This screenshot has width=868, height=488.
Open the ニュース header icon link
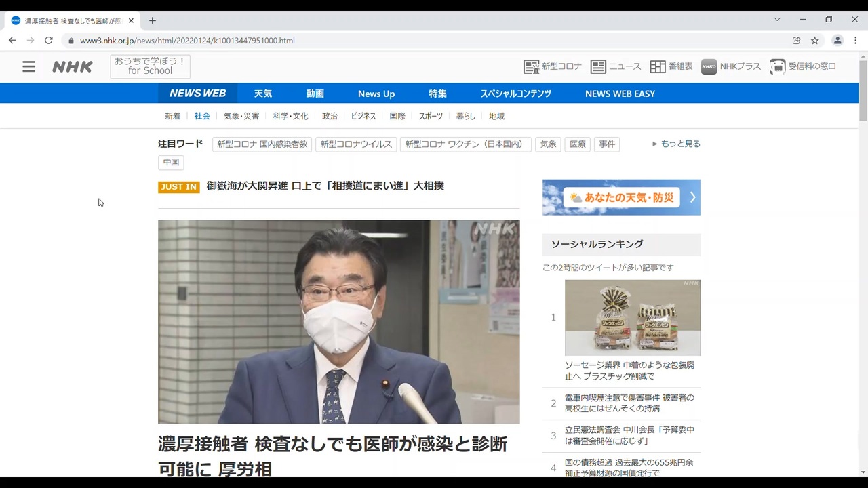pyautogui.click(x=616, y=66)
